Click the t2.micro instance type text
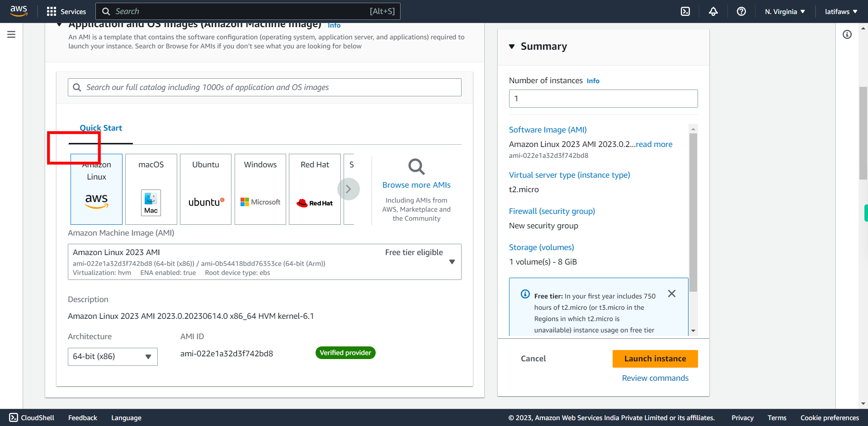The width and height of the screenshot is (868, 426). (x=524, y=189)
